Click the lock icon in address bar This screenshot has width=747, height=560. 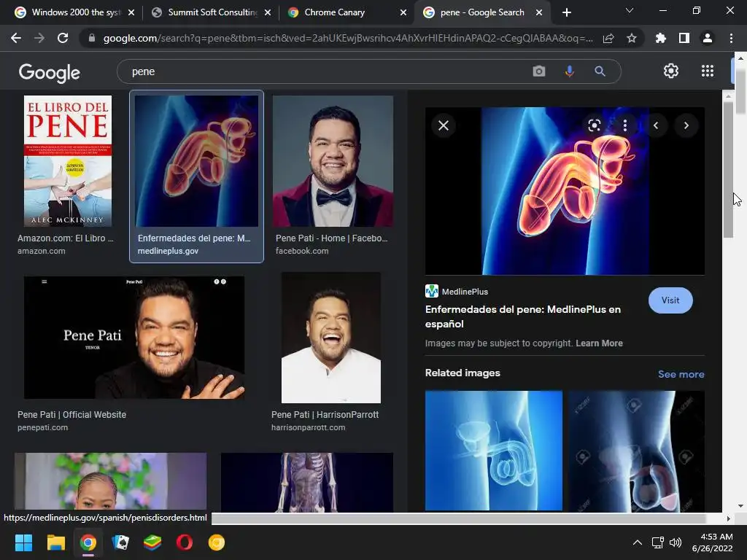92,38
